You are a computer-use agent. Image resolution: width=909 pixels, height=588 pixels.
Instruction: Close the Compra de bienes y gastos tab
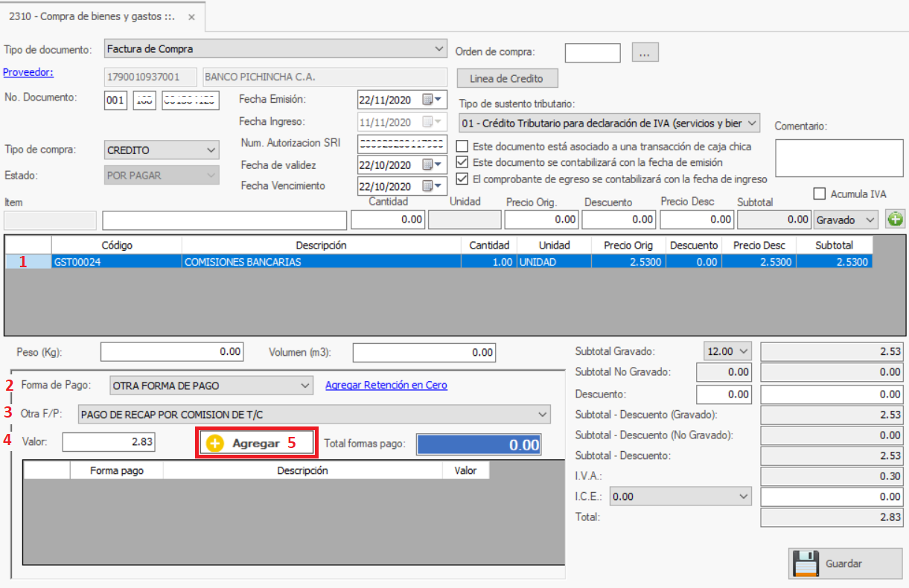coord(192,16)
